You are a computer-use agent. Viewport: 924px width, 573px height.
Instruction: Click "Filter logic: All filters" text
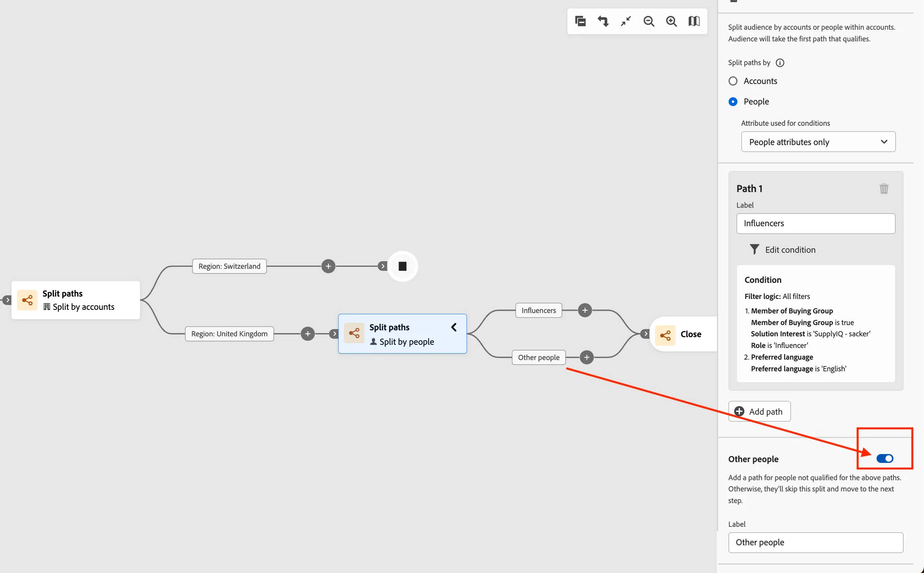777,297
